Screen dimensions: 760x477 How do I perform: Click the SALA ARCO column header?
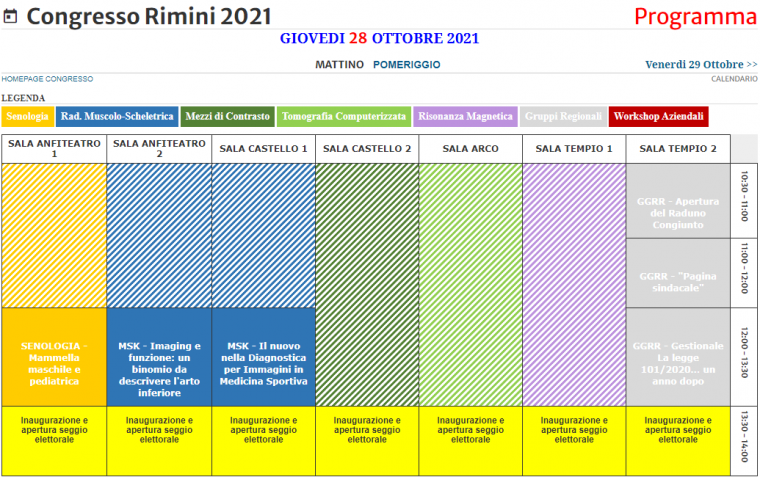(470, 148)
